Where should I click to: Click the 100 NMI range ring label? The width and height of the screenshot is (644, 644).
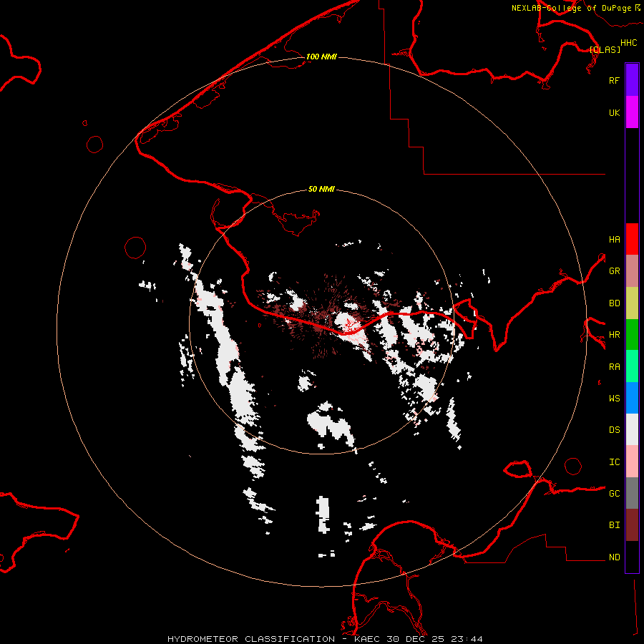(321, 57)
